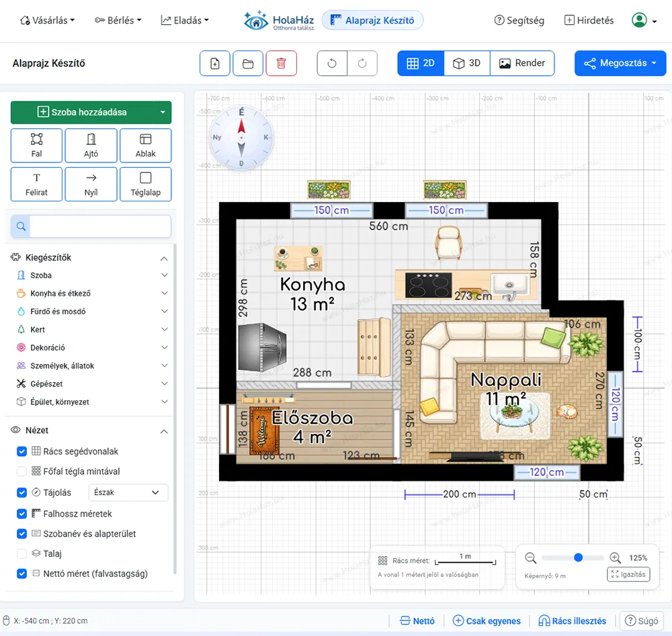Click the zoom level slider handle
672x636 pixels.
[579, 557]
